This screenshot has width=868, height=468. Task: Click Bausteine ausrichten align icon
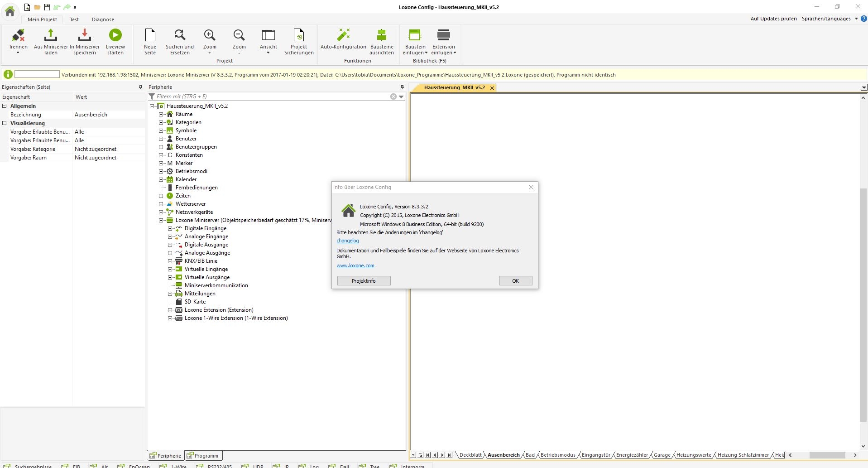[x=382, y=35]
